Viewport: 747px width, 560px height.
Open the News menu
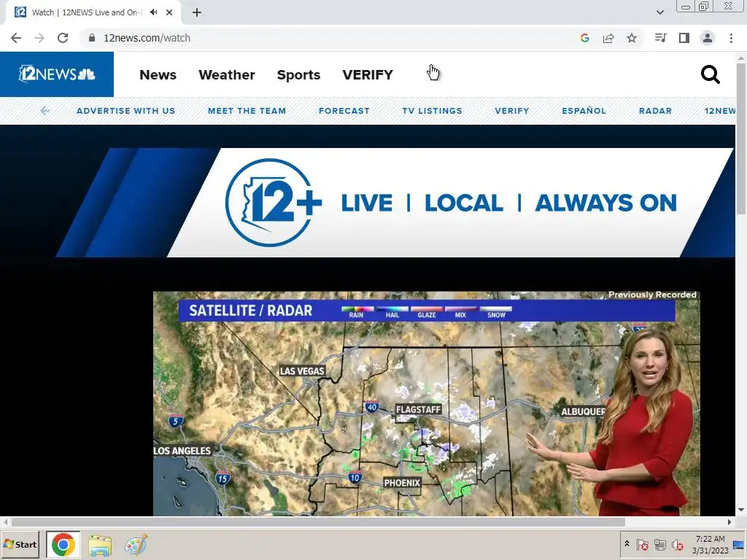click(158, 75)
